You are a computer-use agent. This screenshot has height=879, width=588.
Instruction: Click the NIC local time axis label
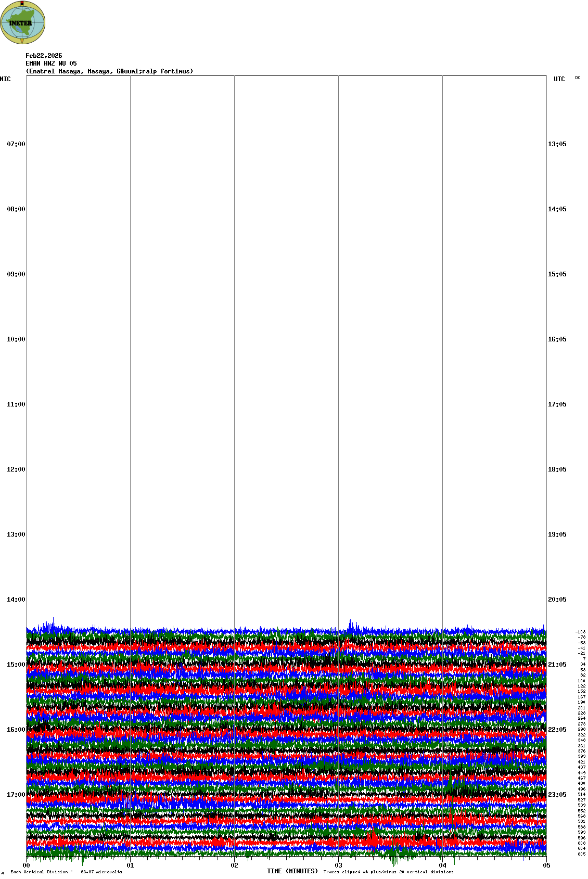point(5,79)
